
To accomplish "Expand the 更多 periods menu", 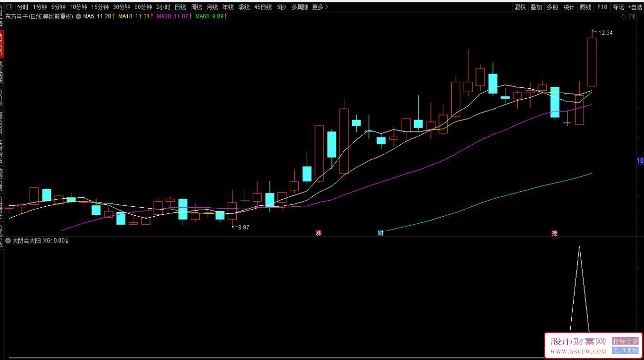I will click(x=320, y=7).
